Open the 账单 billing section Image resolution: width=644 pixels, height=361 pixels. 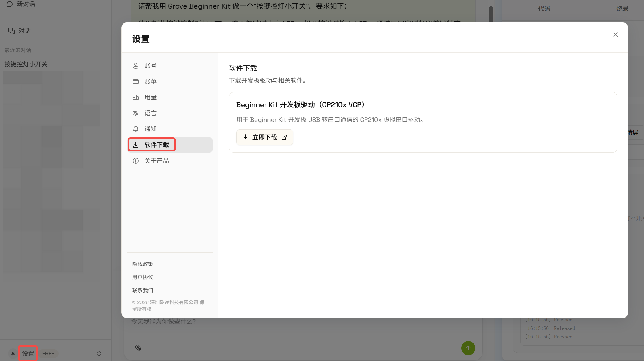[170, 82]
